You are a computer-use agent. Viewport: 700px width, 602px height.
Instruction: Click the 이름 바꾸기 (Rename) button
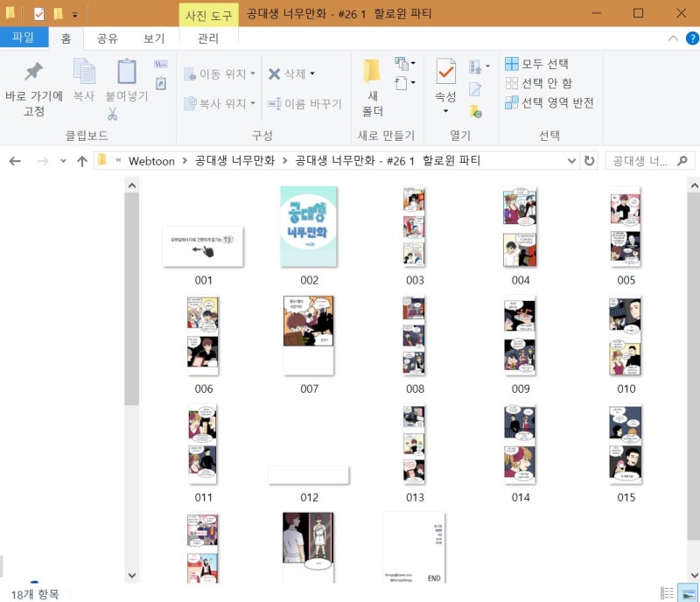304,103
